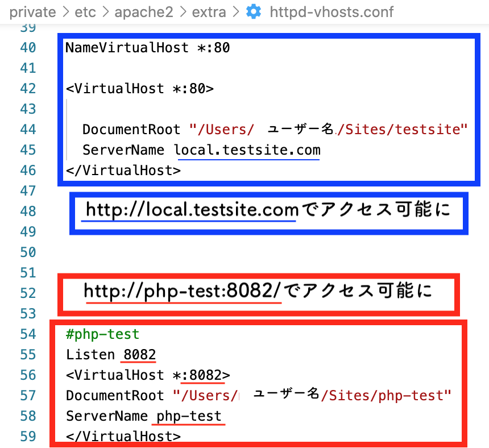The image size is (489, 448).
Task: Click 'DocumentRoot' on line 57
Action: pos(115,396)
